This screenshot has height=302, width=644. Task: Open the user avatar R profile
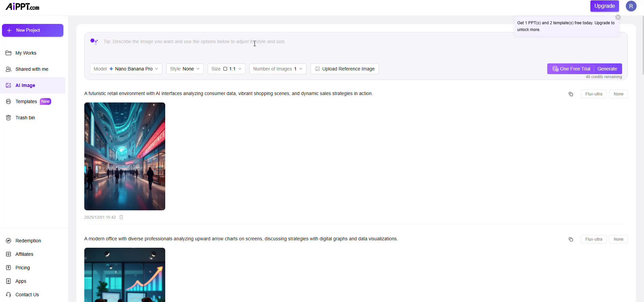pos(631,6)
